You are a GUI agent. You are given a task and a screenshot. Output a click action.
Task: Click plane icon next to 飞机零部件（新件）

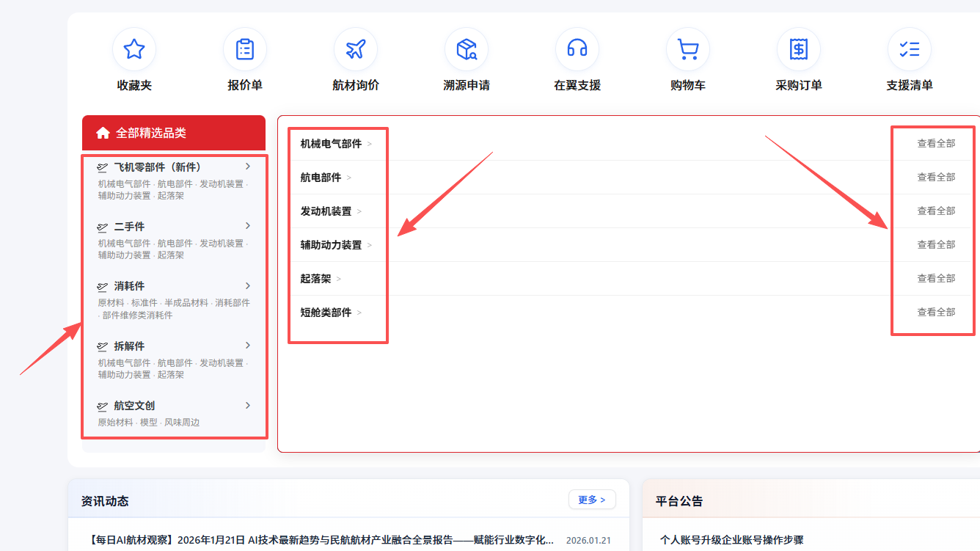(103, 167)
